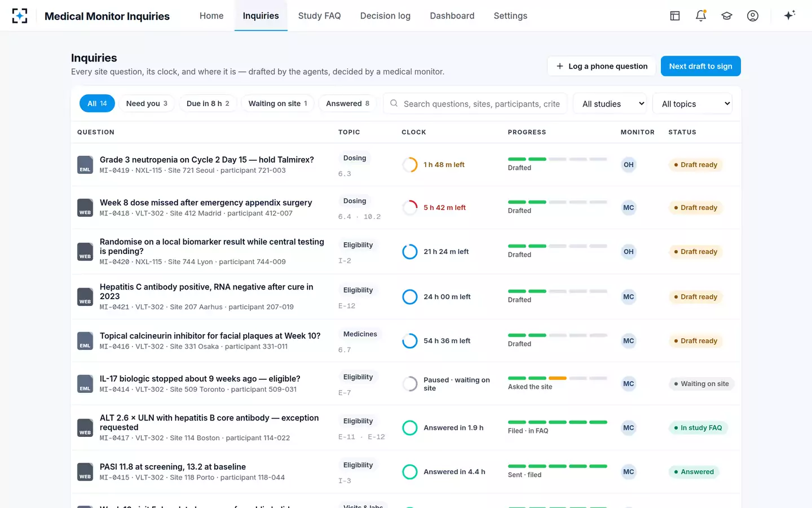Filter by Waiting on site
The height and width of the screenshot is (508, 812).
point(278,103)
